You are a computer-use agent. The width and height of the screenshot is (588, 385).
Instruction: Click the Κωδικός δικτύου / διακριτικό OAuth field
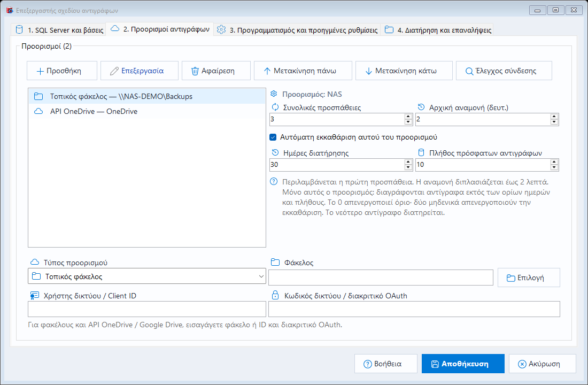414,309
